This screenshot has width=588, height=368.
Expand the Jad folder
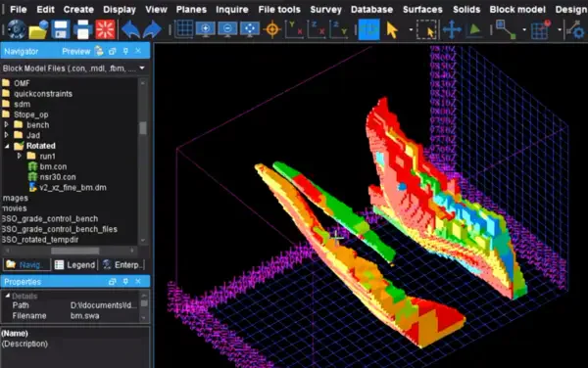[x=7, y=135]
